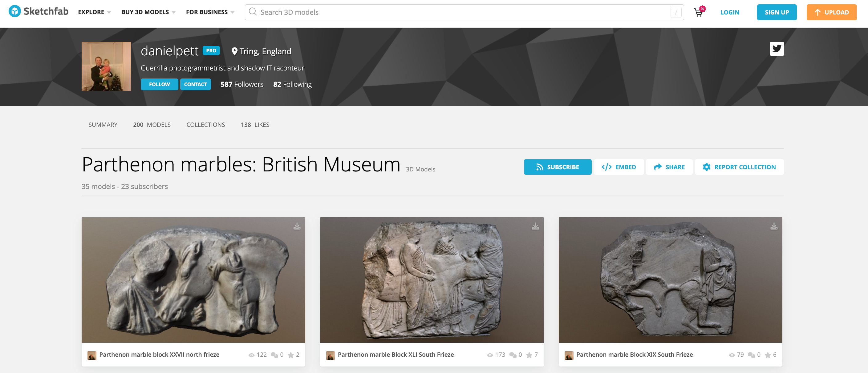The height and width of the screenshot is (373, 868).
Task: Click author avatar beside Block XLI title
Action: click(x=330, y=355)
